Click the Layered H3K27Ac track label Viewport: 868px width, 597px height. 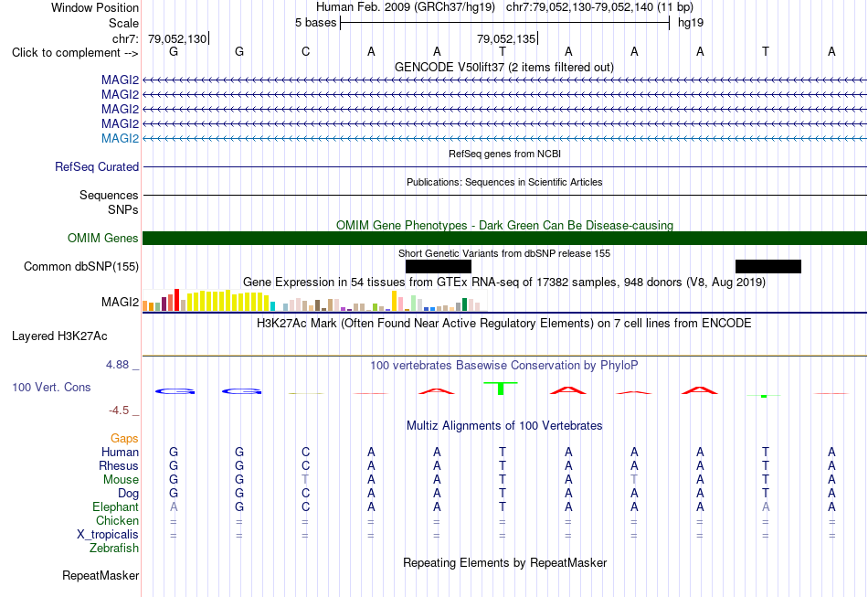pos(59,336)
